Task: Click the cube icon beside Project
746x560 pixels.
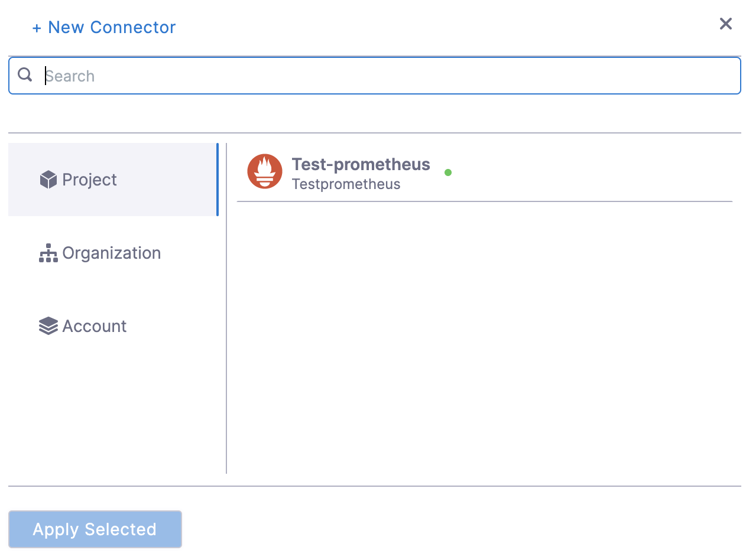Action: [x=48, y=180]
